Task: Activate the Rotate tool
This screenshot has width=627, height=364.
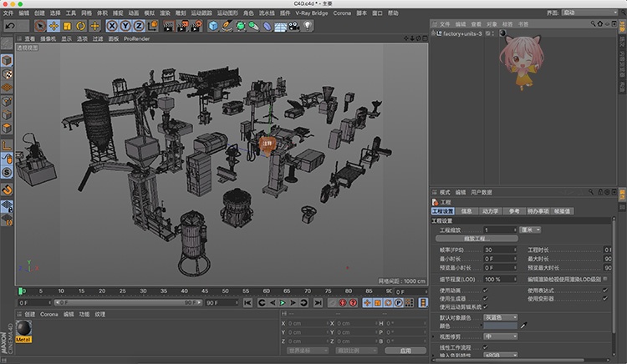Action: coord(81,26)
